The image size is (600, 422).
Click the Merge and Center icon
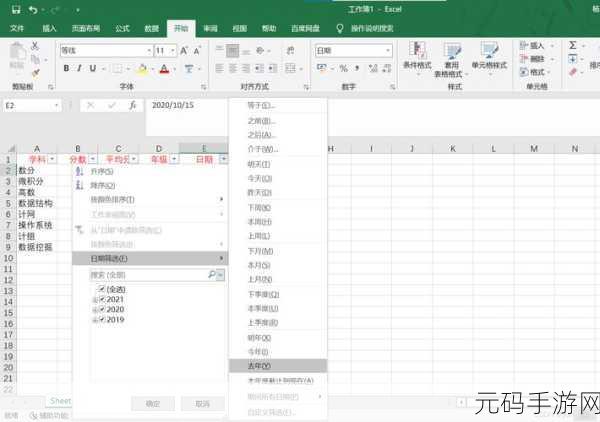pyautogui.click(x=290, y=68)
